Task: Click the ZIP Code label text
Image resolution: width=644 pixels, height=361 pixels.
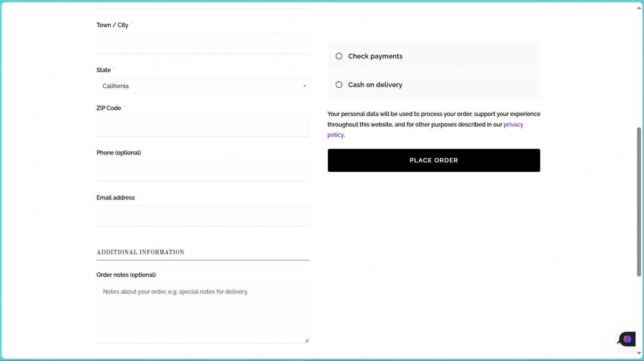Action: point(109,108)
